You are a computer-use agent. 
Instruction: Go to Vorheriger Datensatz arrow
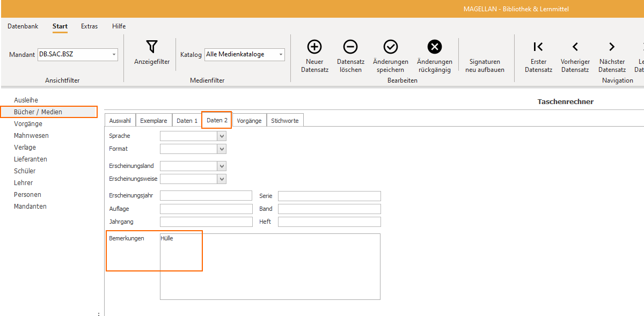[x=575, y=47]
